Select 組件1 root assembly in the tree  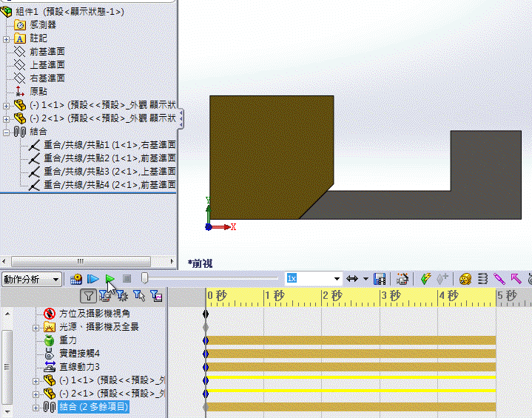pyautogui.click(x=70, y=12)
